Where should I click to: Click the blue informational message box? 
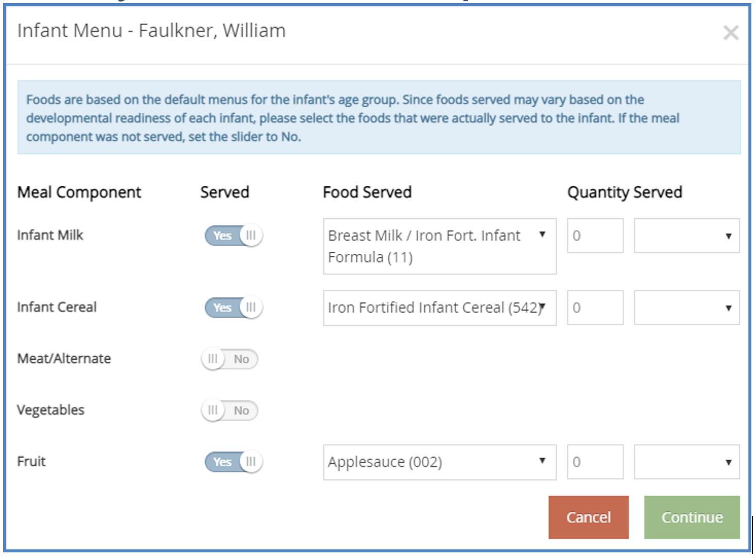click(x=379, y=117)
